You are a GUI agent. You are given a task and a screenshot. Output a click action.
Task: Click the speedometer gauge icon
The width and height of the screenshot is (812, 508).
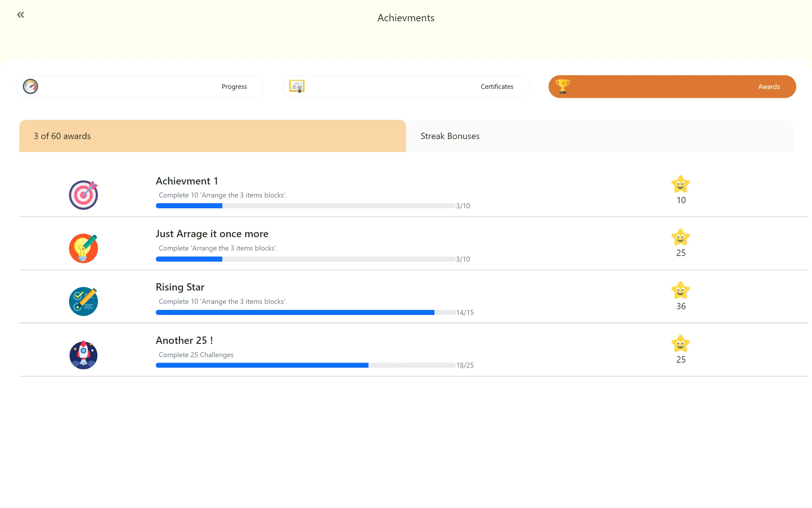[x=30, y=86]
